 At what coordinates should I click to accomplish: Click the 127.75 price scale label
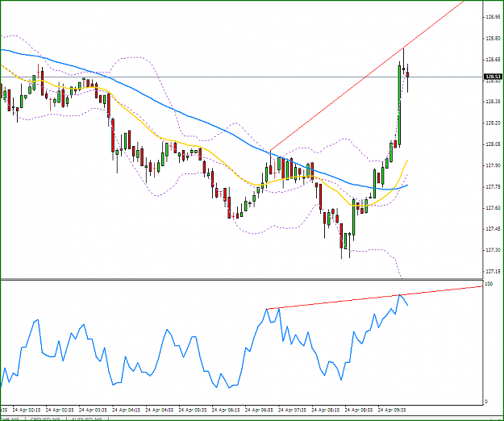[x=493, y=187]
